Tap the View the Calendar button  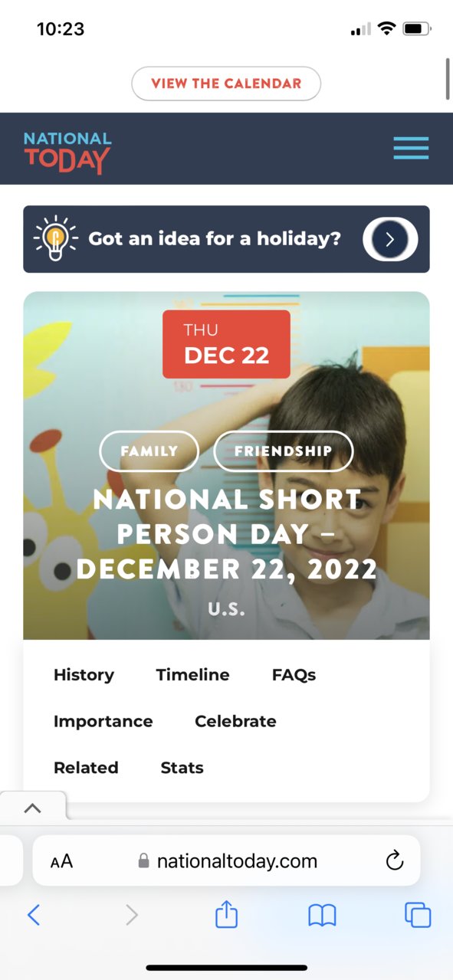pyautogui.click(x=226, y=84)
